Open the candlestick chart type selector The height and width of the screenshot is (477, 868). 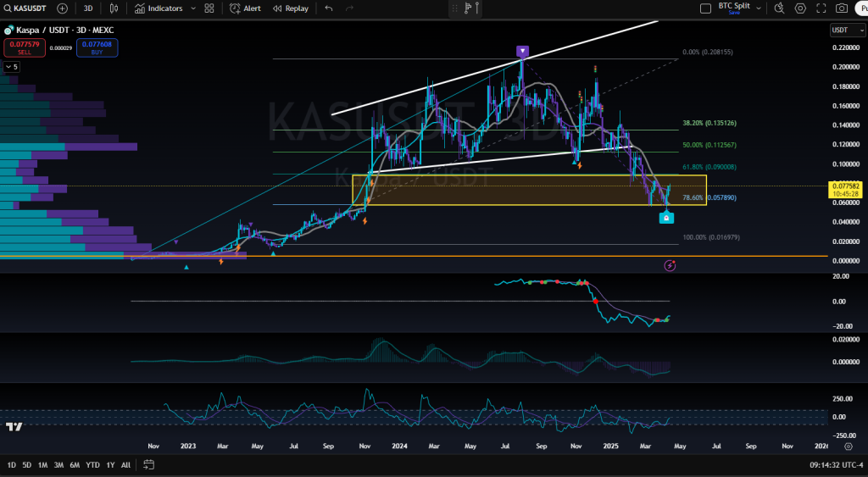114,8
